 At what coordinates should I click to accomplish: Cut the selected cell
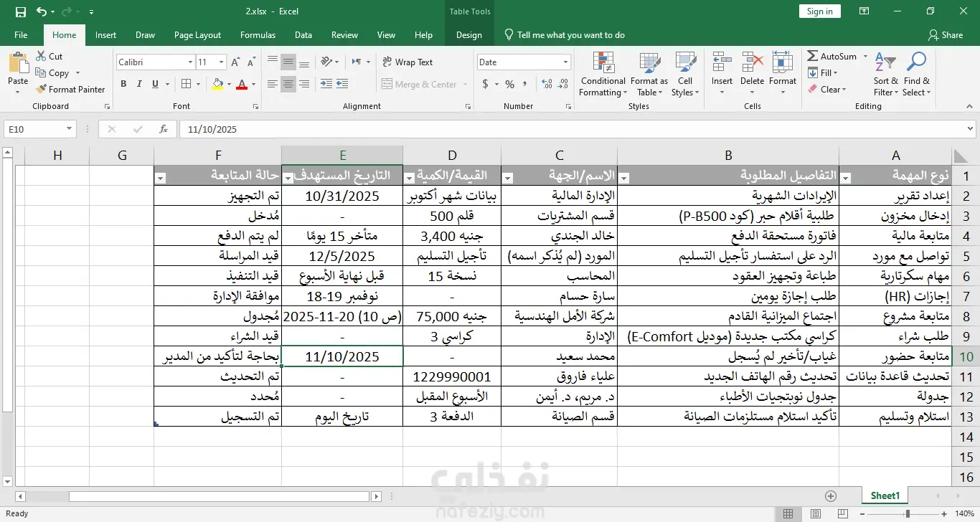(x=49, y=56)
